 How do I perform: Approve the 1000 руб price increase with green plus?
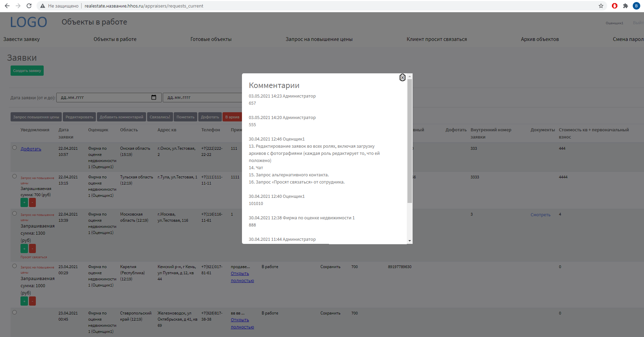pyautogui.click(x=24, y=301)
